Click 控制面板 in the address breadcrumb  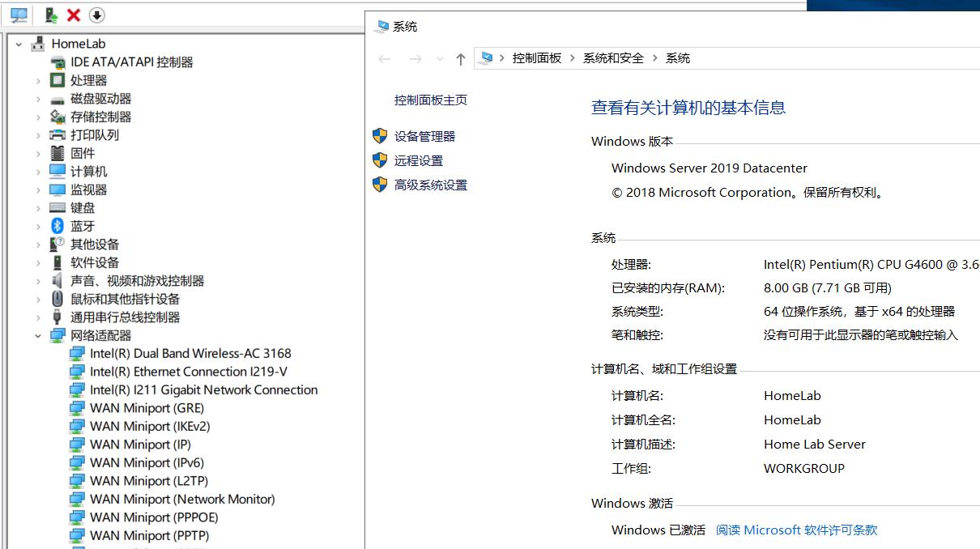[x=537, y=58]
